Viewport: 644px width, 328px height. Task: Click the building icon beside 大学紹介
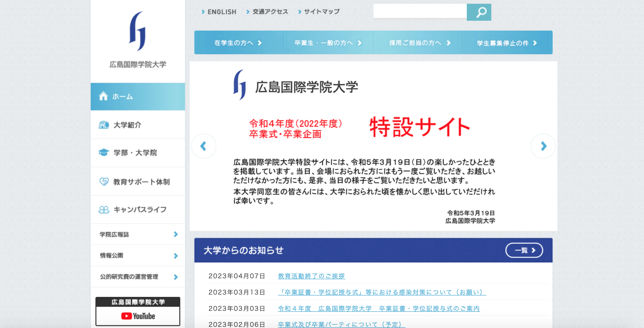click(x=103, y=124)
